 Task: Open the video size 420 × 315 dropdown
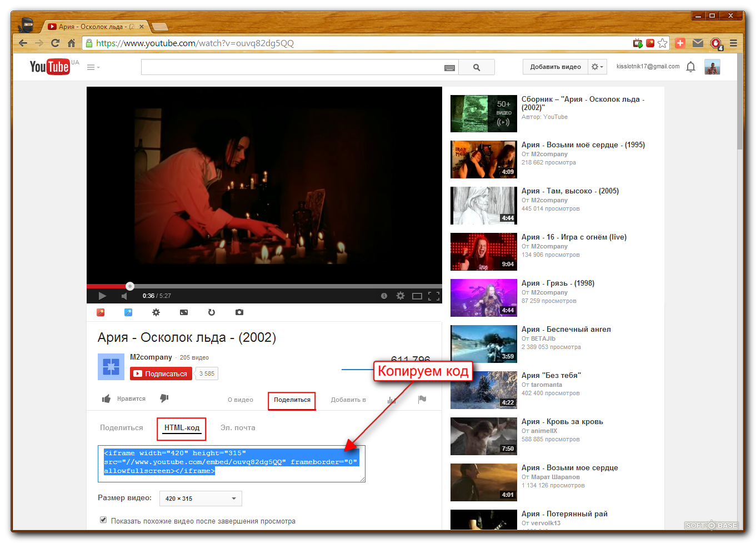(x=201, y=499)
